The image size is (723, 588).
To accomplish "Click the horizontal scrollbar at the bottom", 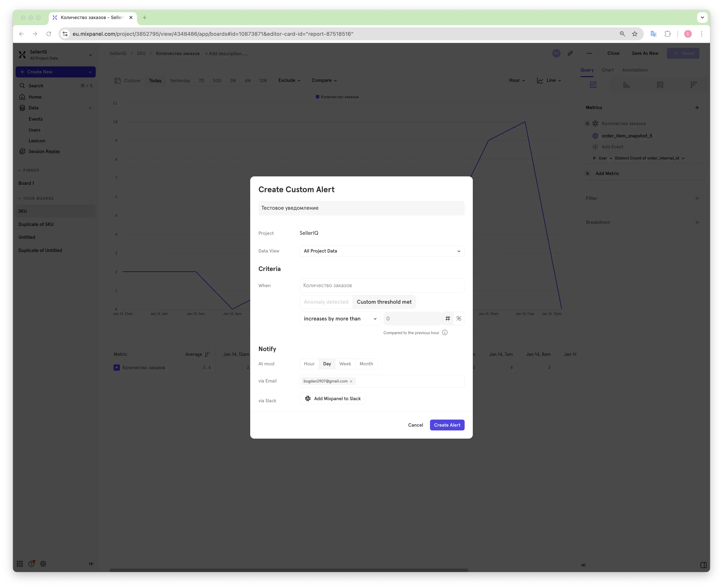I will pyautogui.click(x=289, y=570).
